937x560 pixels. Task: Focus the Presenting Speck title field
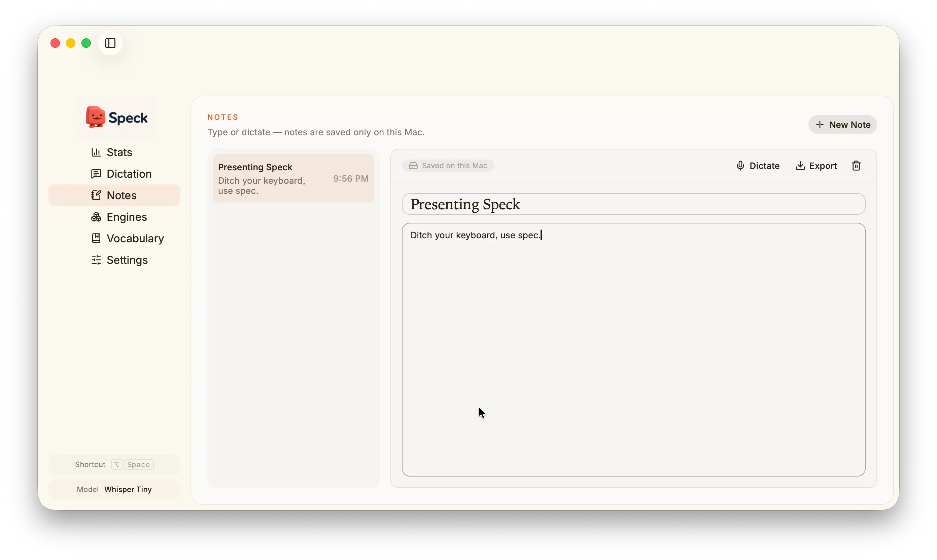coord(633,204)
